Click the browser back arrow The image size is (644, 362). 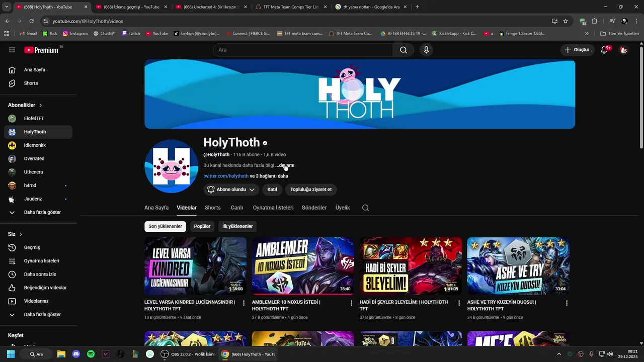pos(7,21)
